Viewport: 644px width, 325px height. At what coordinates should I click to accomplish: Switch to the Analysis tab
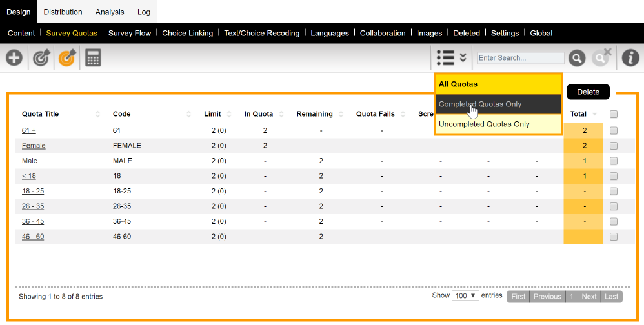tap(110, 12)
